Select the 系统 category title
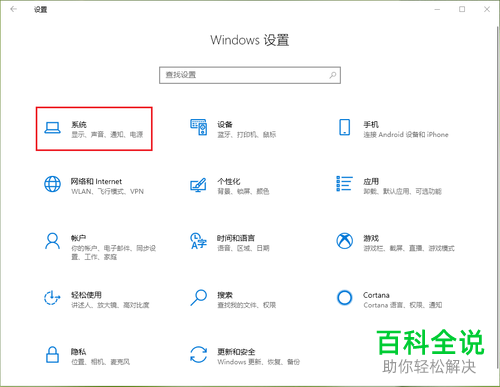Screen dimensions: 500x387 tap(79, 125)
